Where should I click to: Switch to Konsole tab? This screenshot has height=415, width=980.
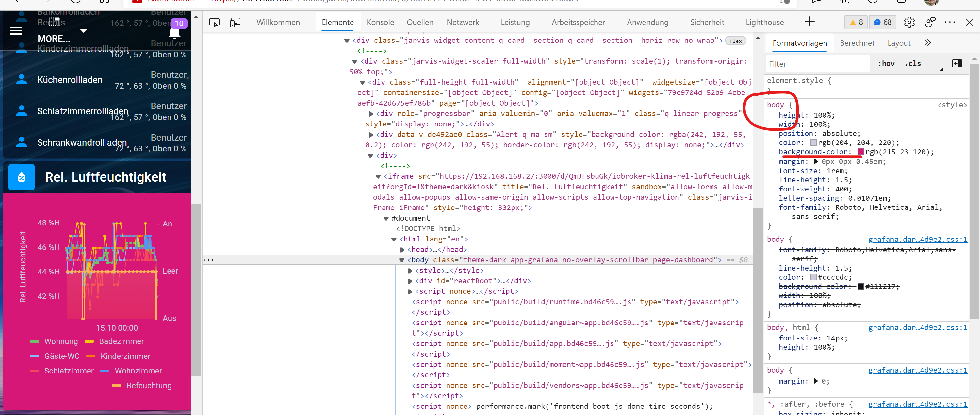point(380,23)
